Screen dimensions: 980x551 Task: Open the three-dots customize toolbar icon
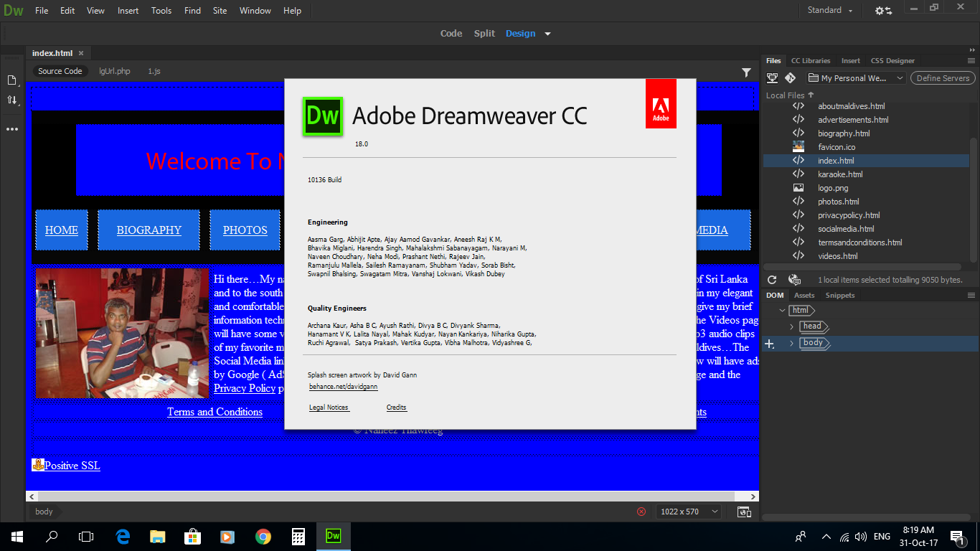pyautogui.click(x=12, y=130)
